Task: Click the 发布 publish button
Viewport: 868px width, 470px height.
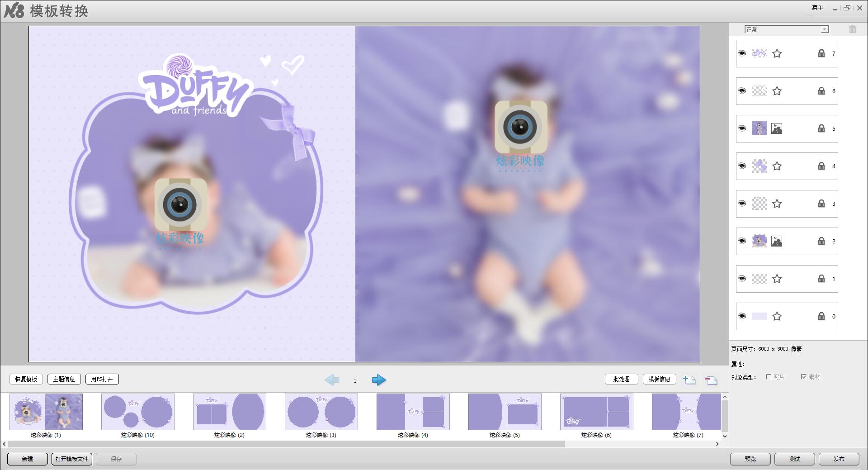Action: click(x=839, y=459)
